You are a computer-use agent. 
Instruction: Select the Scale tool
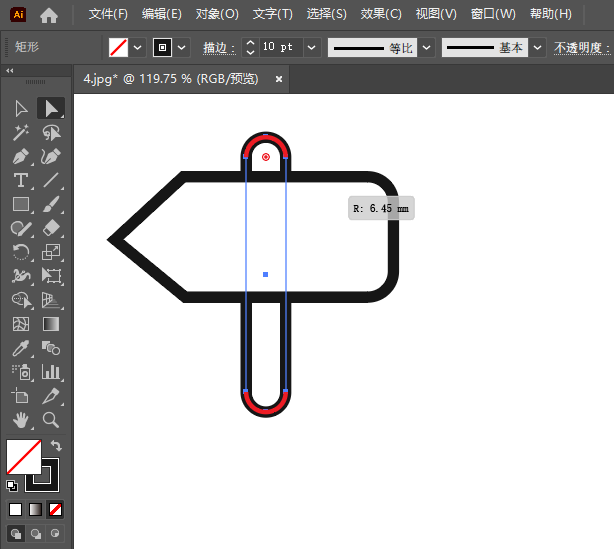coord(51,252)
